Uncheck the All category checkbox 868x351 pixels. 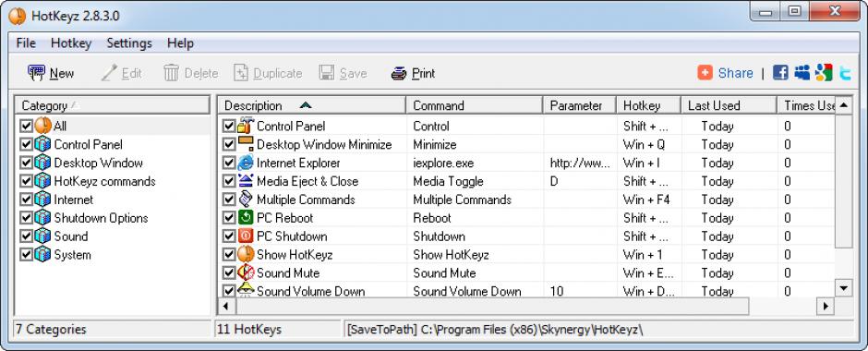tap(26, 127)
